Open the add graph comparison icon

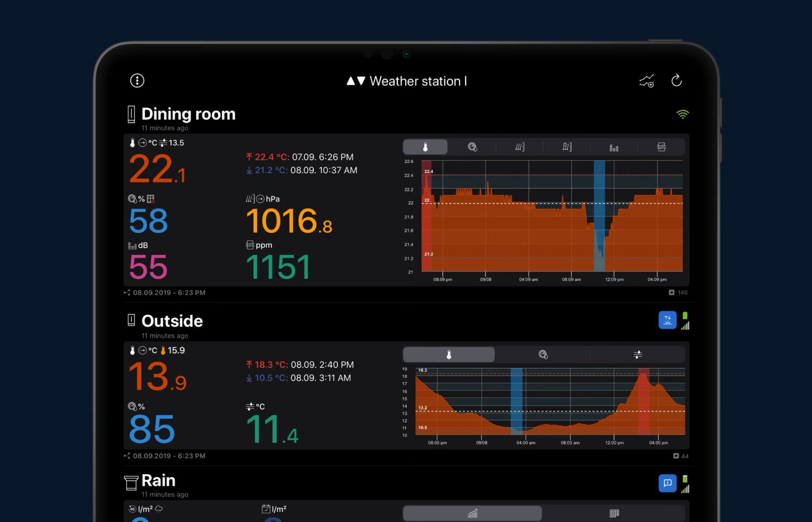[x=647, y=80]
